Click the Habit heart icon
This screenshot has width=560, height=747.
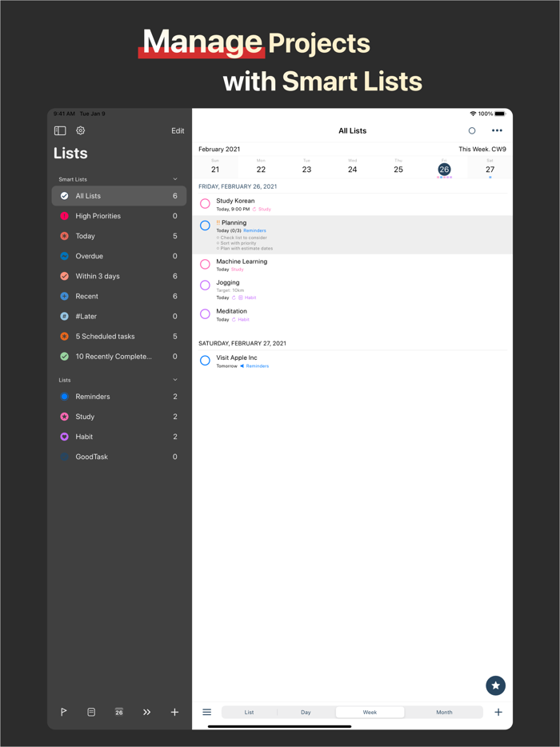64,437
